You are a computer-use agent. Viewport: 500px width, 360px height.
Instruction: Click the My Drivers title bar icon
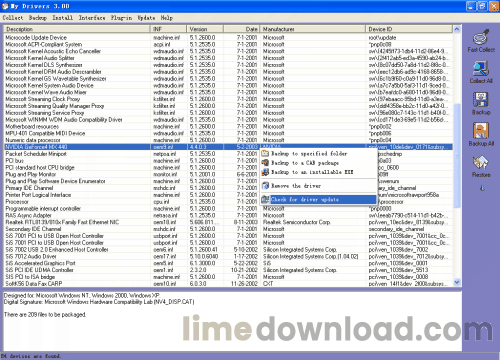click(x=5, y=6)
